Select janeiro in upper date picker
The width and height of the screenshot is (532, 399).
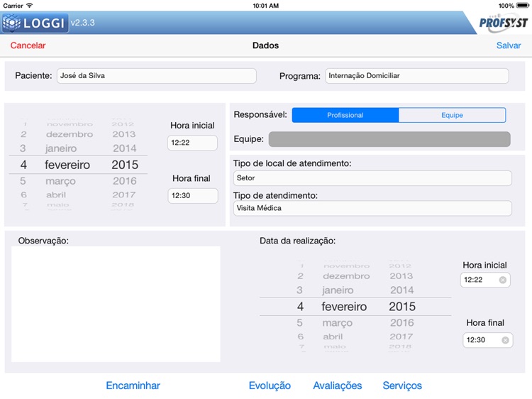coord(61,148)
